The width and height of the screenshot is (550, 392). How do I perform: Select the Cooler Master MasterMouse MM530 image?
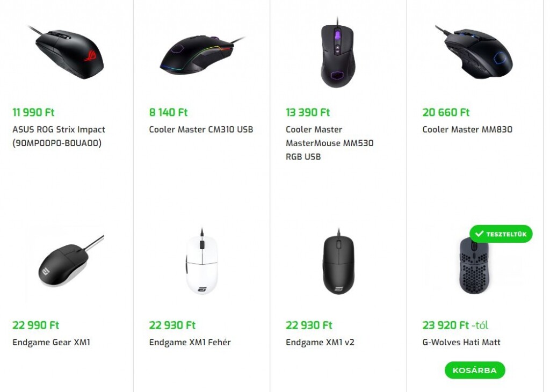point(337,54)
